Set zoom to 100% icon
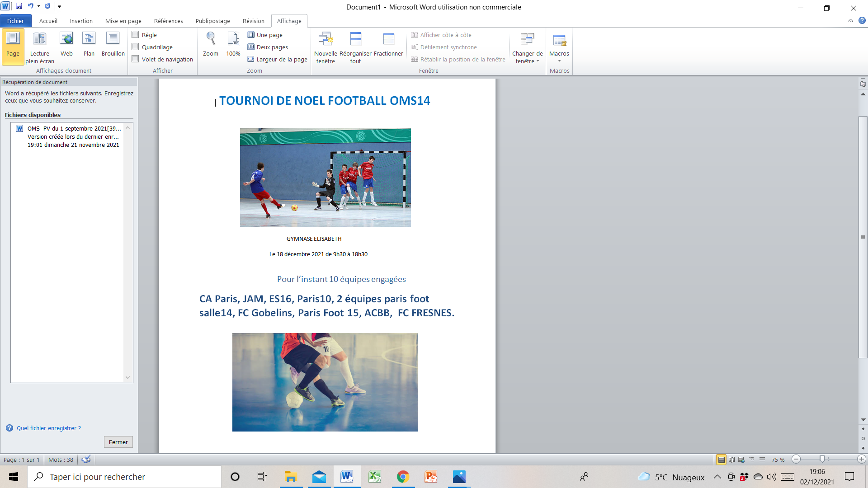The image size is (868, 488). (233, 39)
